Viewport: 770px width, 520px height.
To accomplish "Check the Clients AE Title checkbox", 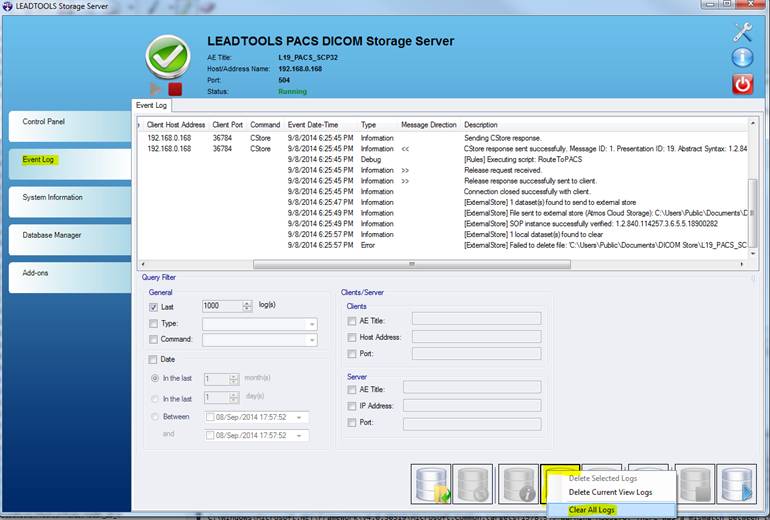I will pos(352,320).
